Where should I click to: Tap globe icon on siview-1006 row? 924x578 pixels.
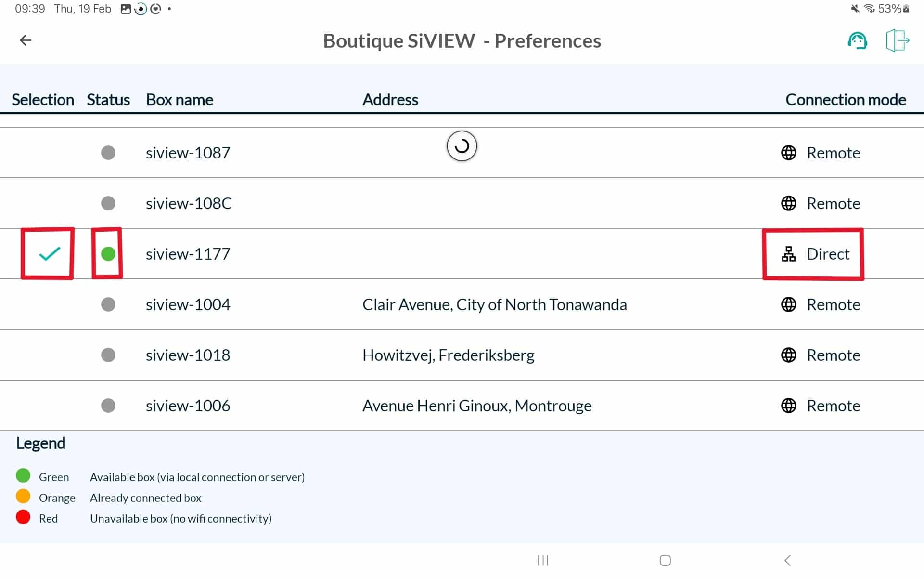788,406
